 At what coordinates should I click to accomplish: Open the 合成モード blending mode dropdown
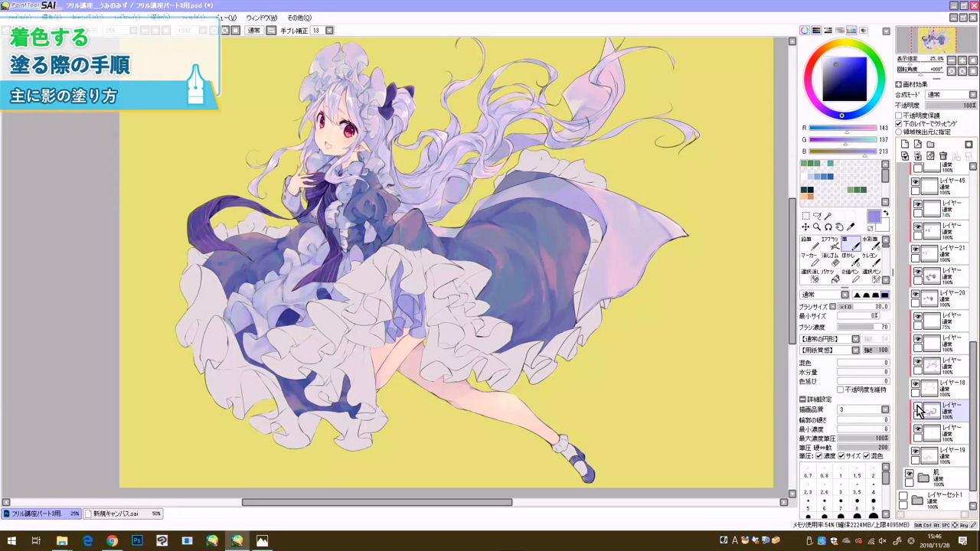click(x=951, y=95)
